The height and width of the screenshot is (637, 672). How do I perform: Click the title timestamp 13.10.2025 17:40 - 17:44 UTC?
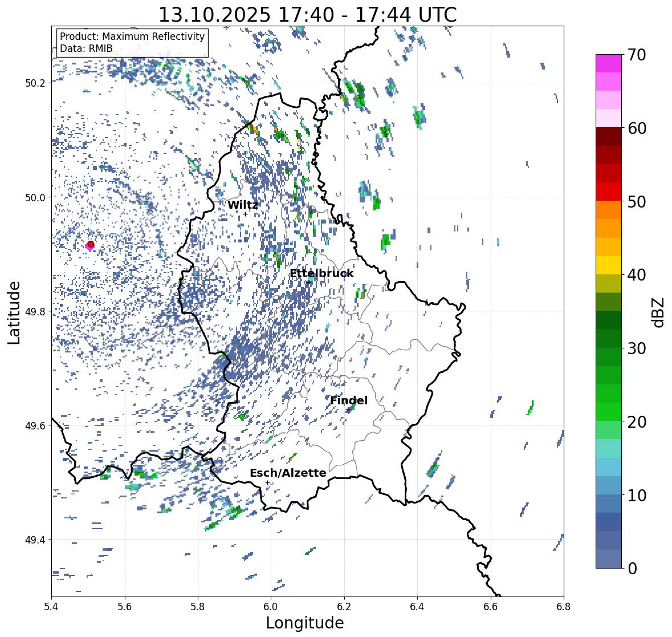tap(308, 15)
